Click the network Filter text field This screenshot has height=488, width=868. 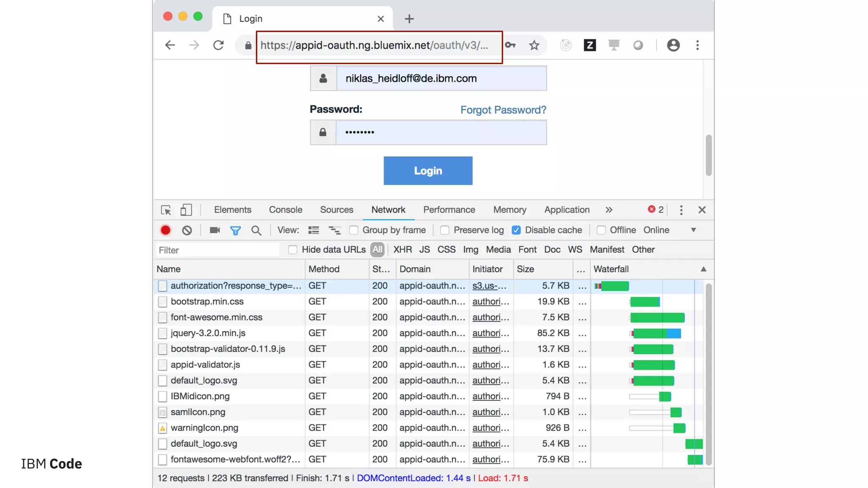[217, 250]
